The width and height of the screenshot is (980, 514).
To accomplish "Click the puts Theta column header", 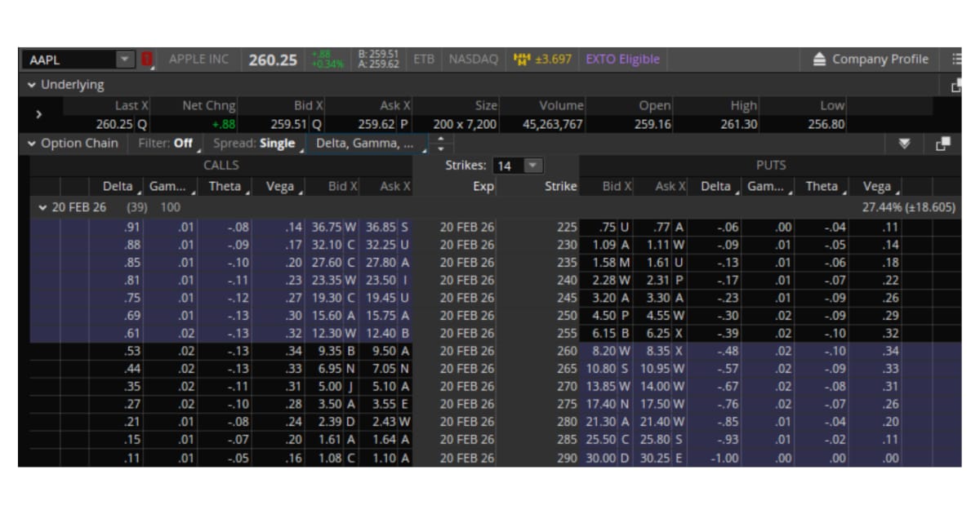I will pyautogui.click(x=822, y=186).
